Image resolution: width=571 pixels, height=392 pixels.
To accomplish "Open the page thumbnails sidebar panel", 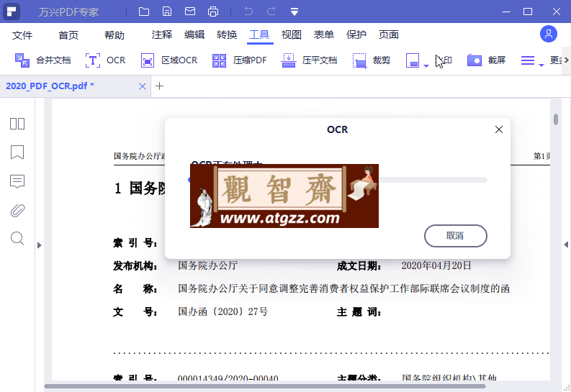I will point(17,124).
